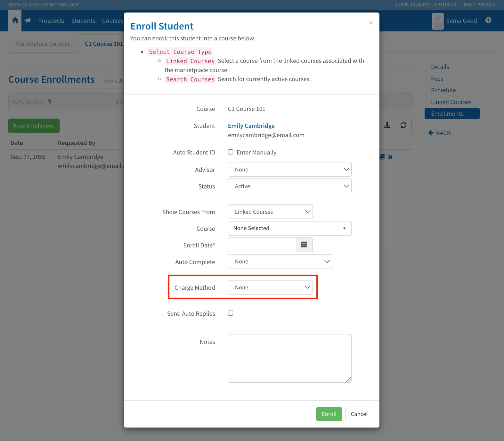
Task: Open the Sema Good user menu
Action: click(x=461, y=21)
